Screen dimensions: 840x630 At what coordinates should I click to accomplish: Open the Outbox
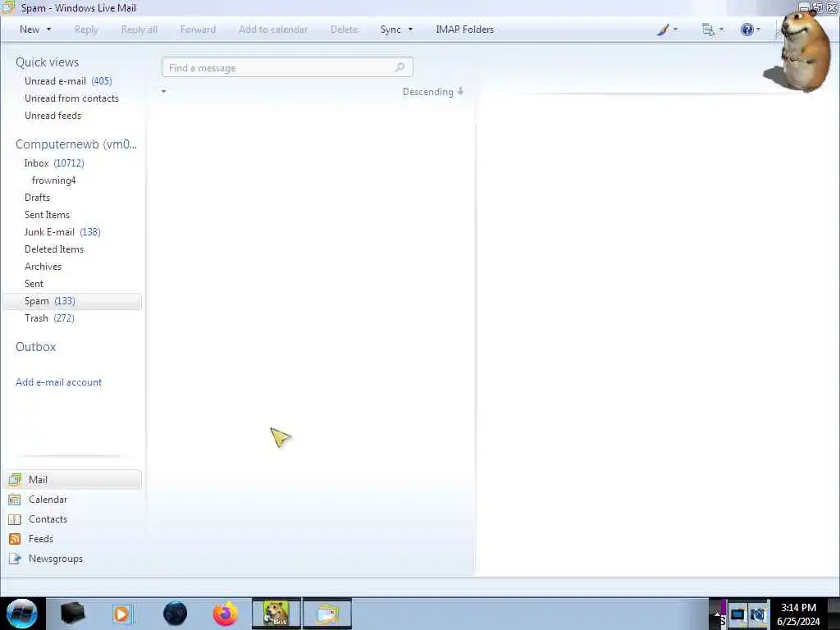(36, 347)
